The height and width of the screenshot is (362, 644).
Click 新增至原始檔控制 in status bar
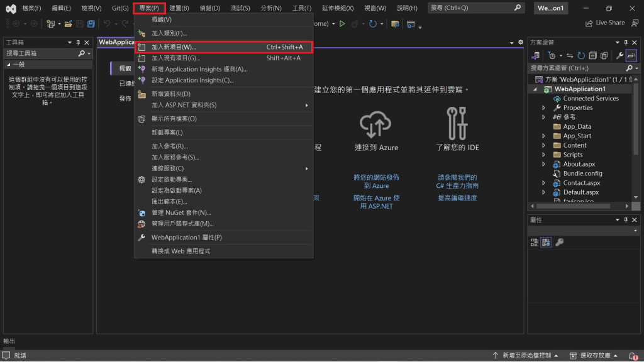point(526,356)
